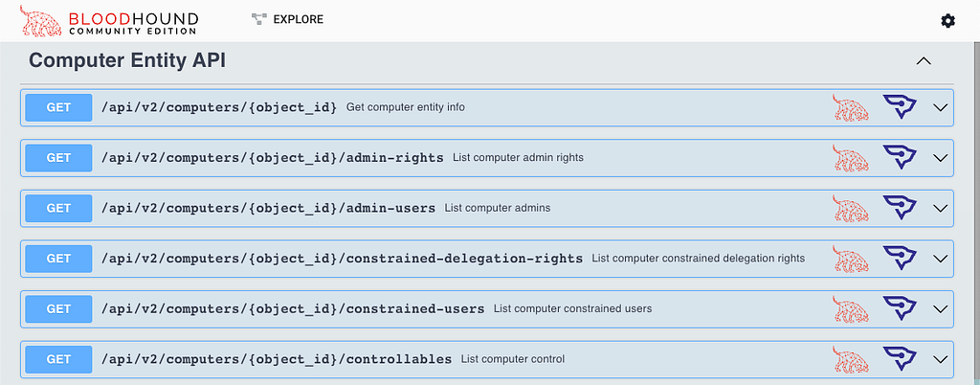Click the blue Enterprise icon on constrained-delegation-rights row
Screen dimensions: 980x385
coord(900,259)
